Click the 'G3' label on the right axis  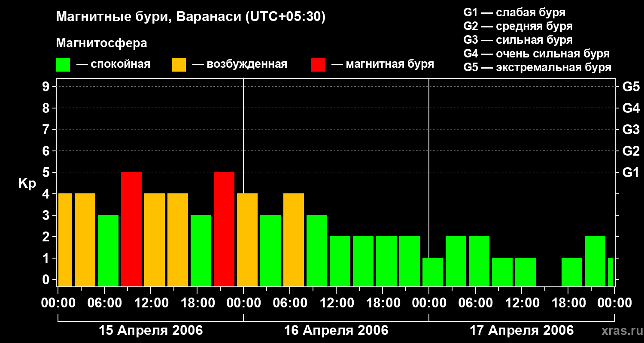pyautogui.click(x=631, y=129)
